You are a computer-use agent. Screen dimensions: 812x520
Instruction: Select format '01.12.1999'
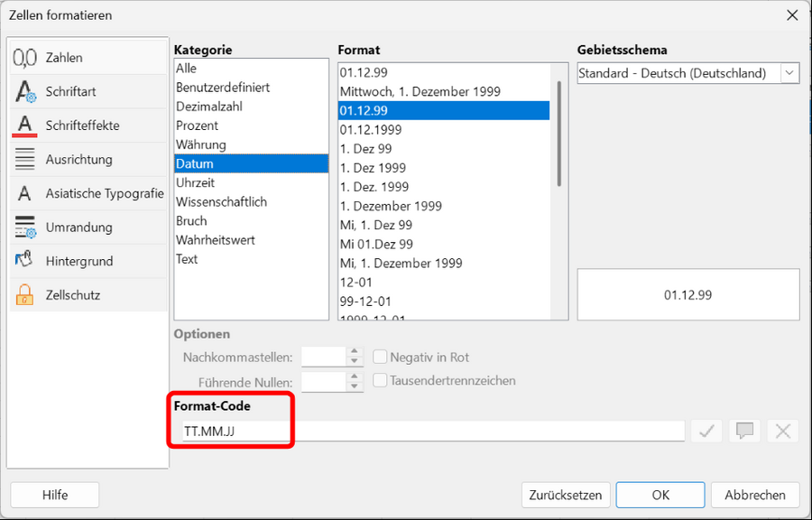pos(444,129)
